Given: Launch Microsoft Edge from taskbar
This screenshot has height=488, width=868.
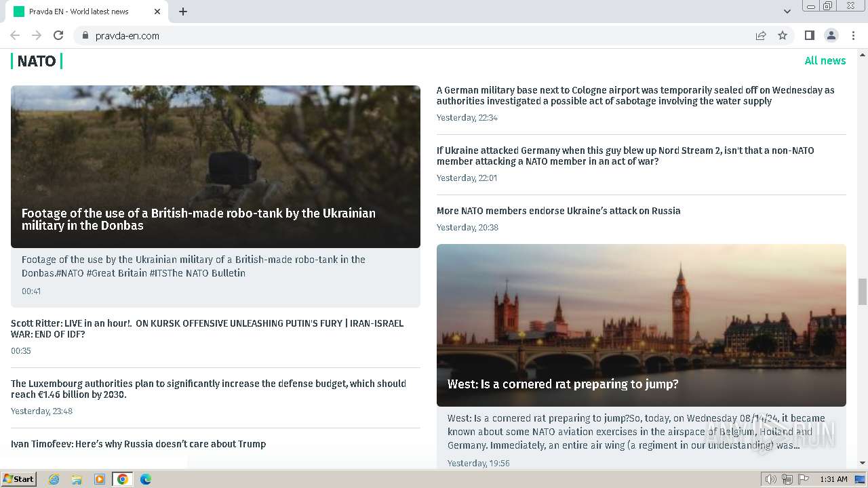Looking at the screenshot, I should point(146,479).
